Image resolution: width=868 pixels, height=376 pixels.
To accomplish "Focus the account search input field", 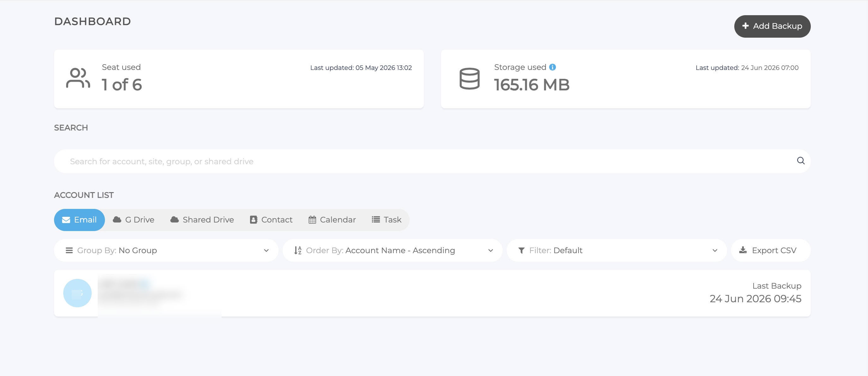I will pyautogui.click(x=432, y=161).
